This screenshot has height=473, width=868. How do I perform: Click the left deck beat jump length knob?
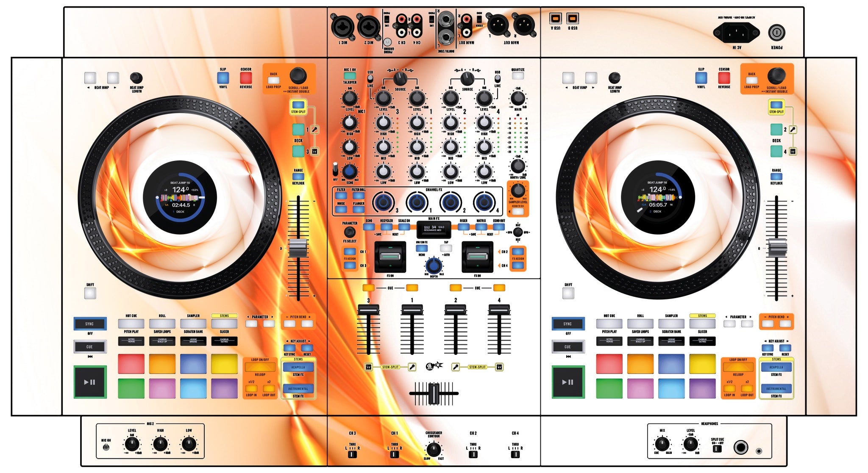136,78
